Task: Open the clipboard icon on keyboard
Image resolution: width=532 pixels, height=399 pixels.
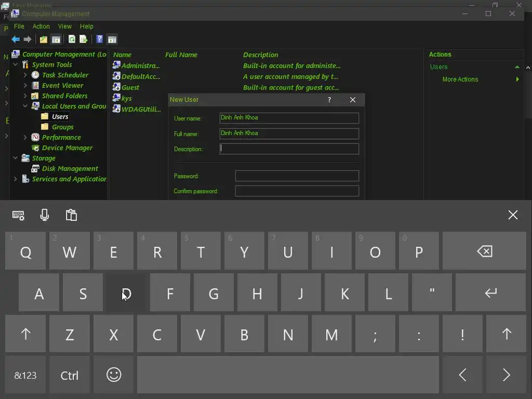Action: pos(71,215)
